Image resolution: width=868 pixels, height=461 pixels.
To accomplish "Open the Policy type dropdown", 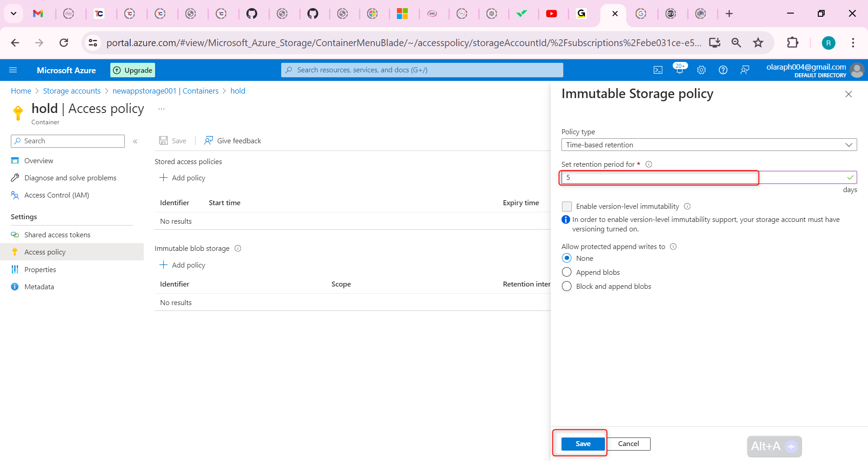I will click(709, 145).
